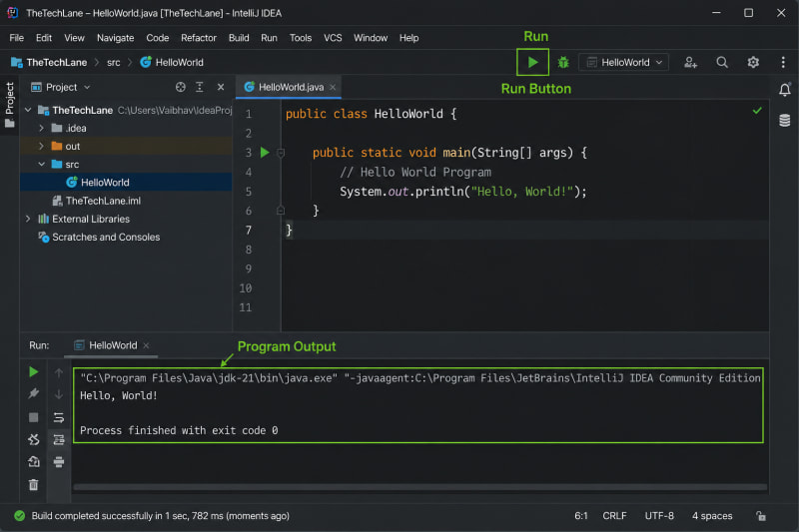Toggle the read-only lock icon in status bar
The height and width of the screenshot is (532, 799).
pyautogui.click(x=761, y=516)
